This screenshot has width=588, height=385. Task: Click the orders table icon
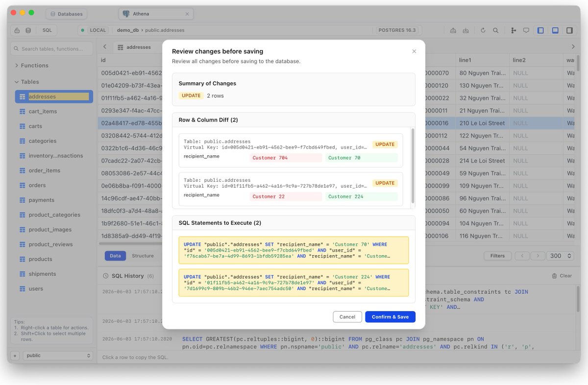[22, 185]
